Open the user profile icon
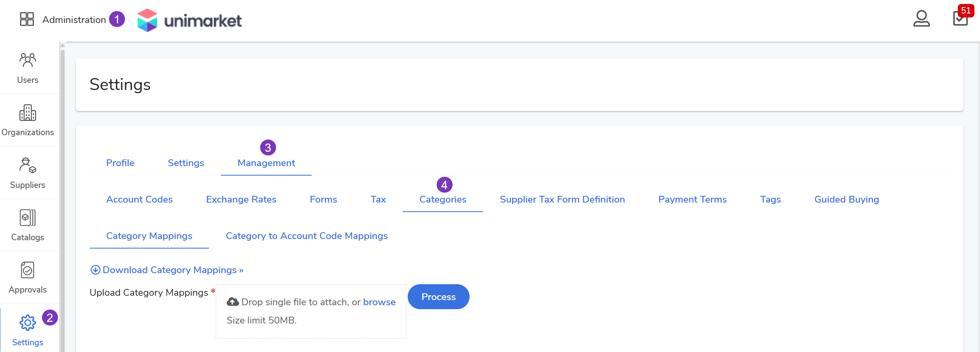This screenshot has height=352, width=980. point(921,19)
